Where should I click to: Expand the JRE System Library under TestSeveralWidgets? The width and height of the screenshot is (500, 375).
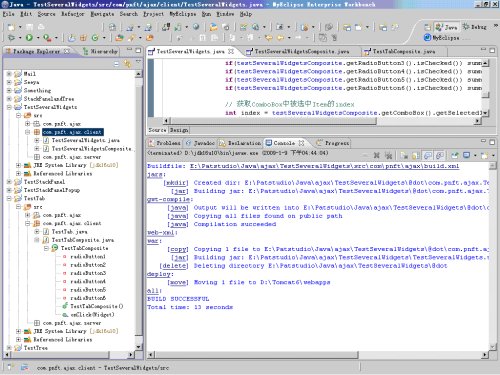tap(19, 165)
